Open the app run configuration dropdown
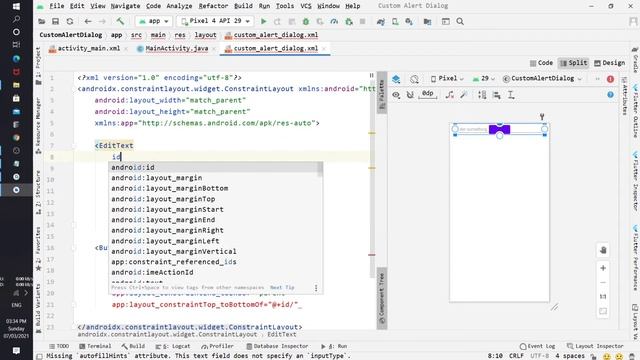The height and width of the screenshot is (360, 640). pyautogui.click(x=153, y=21)
